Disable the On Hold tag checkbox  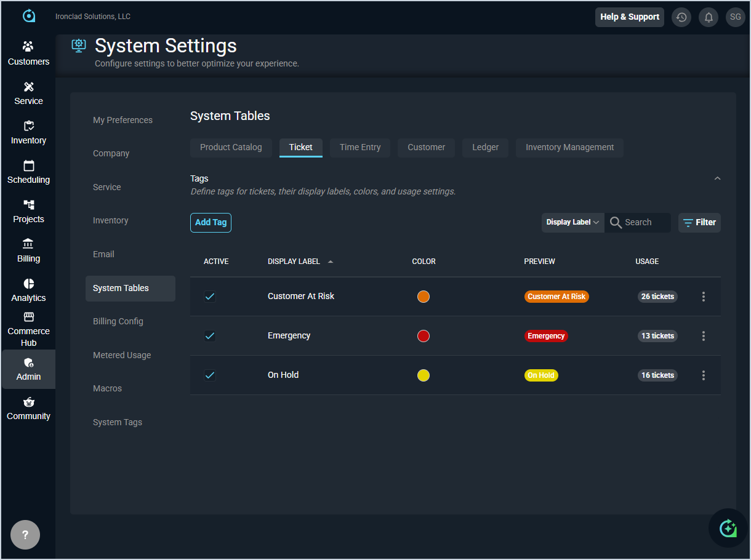click(210, 375)
